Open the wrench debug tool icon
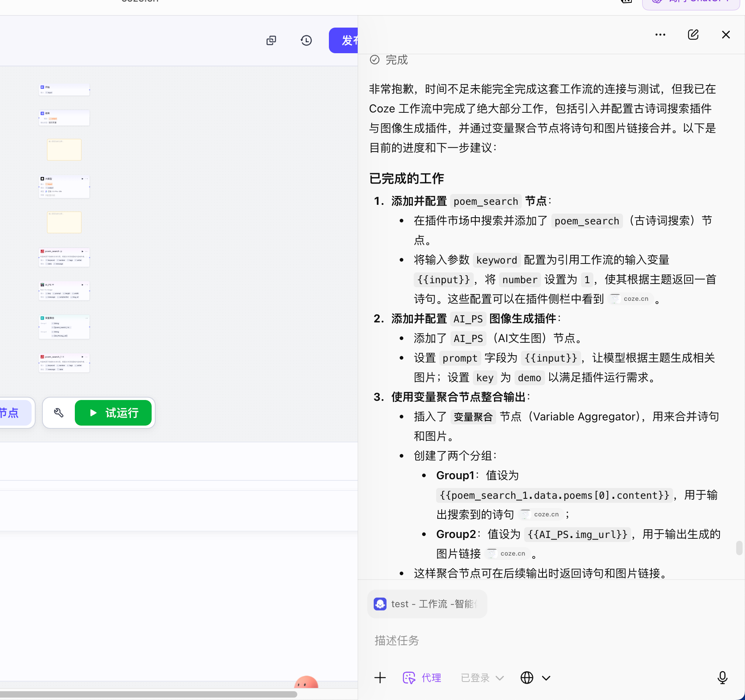This screenshot has width=745, height=700. point(59,413)
